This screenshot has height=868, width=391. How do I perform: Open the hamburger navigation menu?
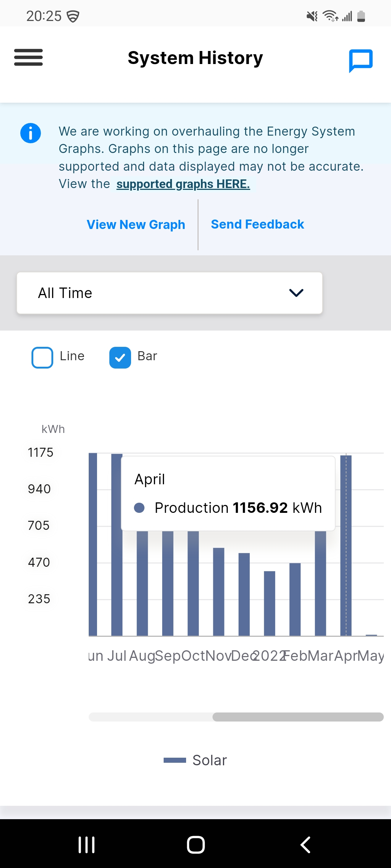28,58
